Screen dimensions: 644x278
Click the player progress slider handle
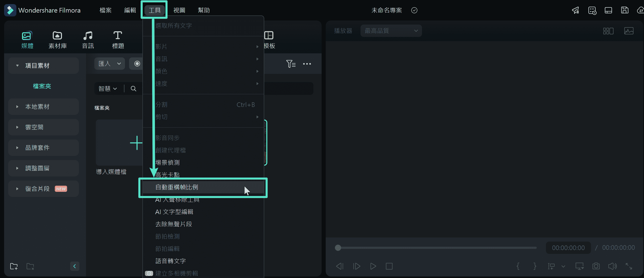(x=338, y=248)
